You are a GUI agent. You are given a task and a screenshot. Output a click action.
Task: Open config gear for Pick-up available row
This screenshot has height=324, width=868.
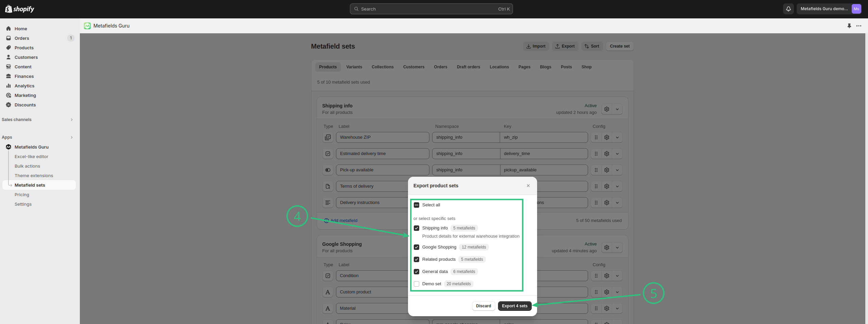(606, 170)
